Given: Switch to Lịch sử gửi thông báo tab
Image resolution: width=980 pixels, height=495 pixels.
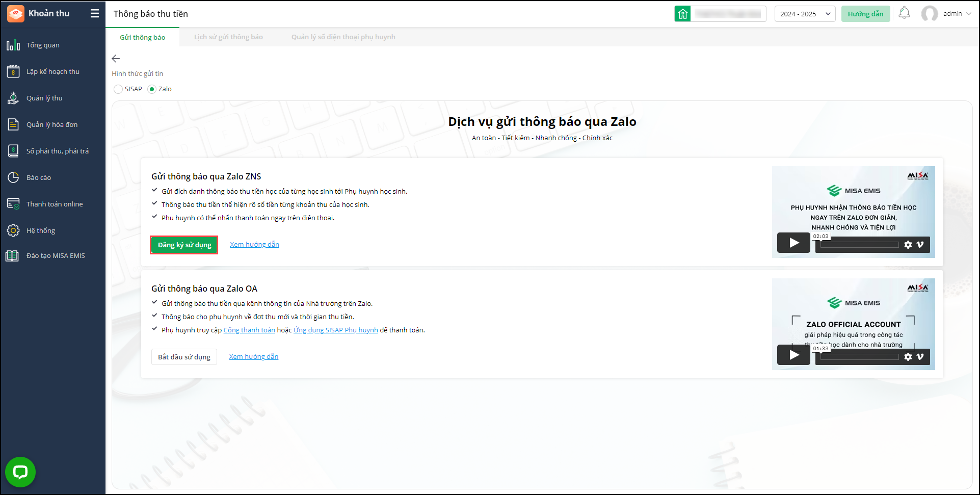Looking at the screenshot, I should 228,37.
